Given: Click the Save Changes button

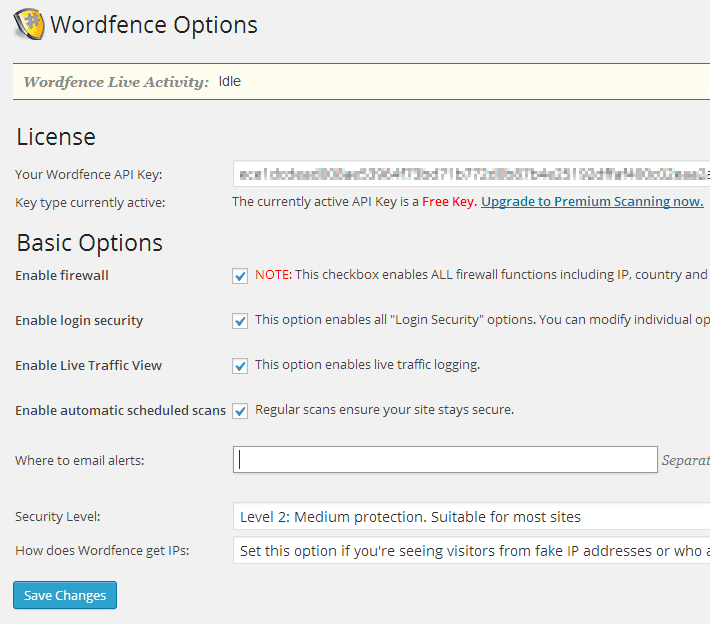Looking at the screenshot, I should click(65, 595).
